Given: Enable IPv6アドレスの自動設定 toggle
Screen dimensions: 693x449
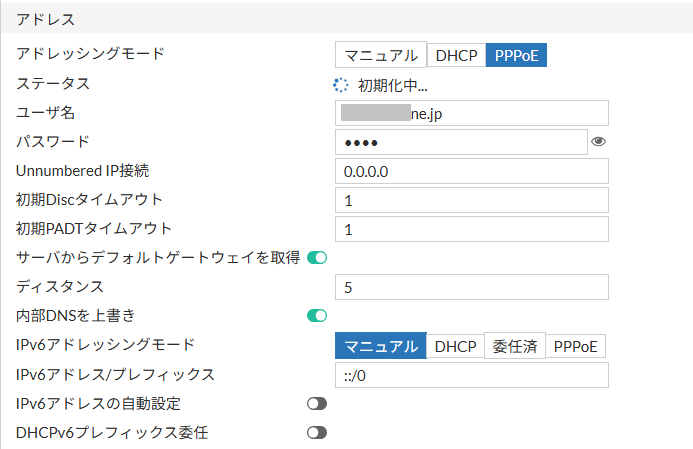Looking at the screenshot, I should click(x=317, y=404).
